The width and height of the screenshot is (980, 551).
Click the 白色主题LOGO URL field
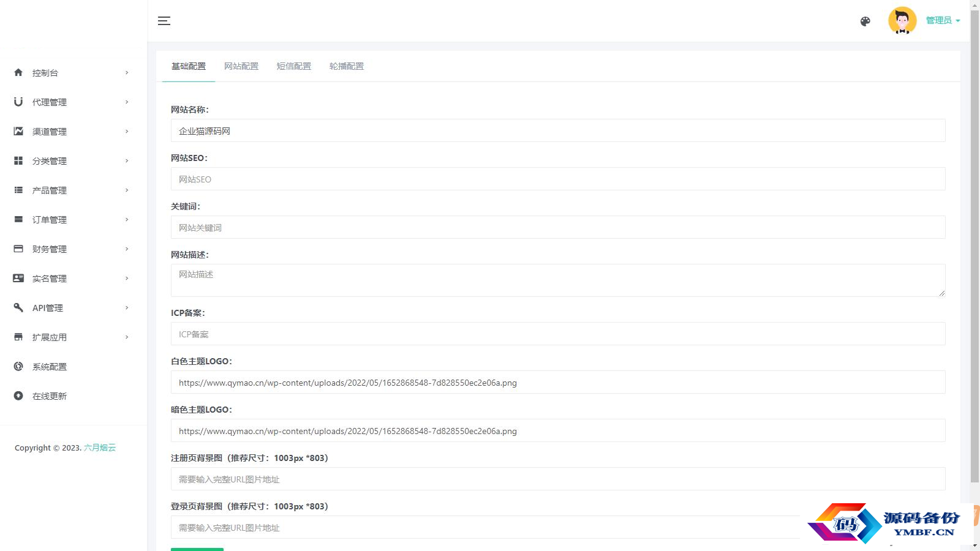(558, 382)
